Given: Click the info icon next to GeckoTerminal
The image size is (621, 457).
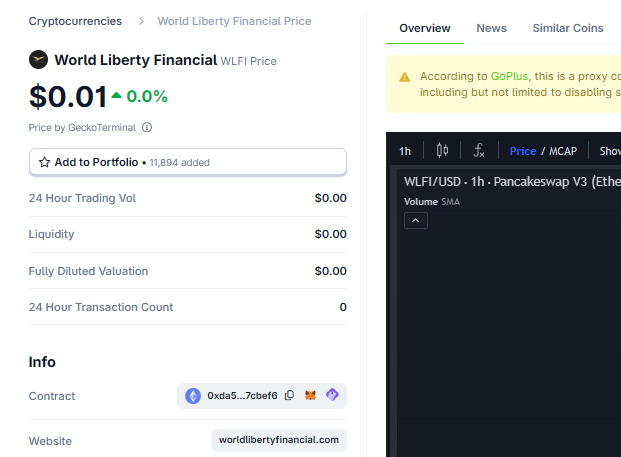Looking at the screenshot, I should tap(147, 128).
